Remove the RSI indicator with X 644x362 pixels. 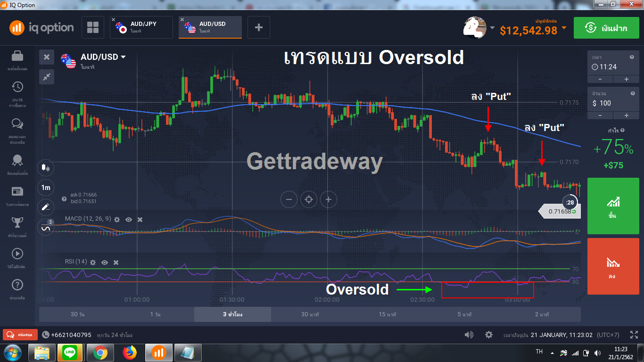(116, 262)
